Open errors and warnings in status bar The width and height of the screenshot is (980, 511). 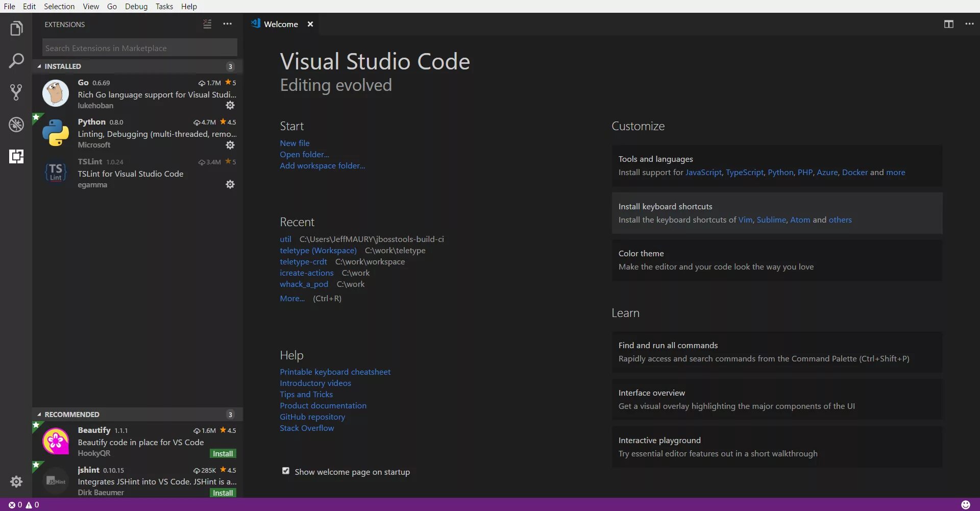click(x=23, y=504)
